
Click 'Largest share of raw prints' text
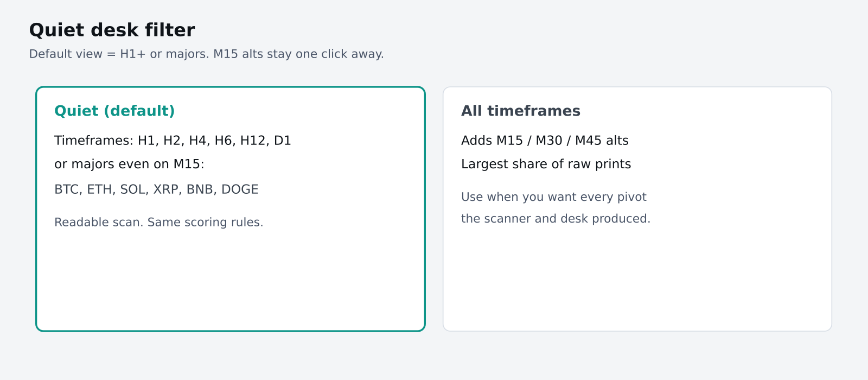546,164
